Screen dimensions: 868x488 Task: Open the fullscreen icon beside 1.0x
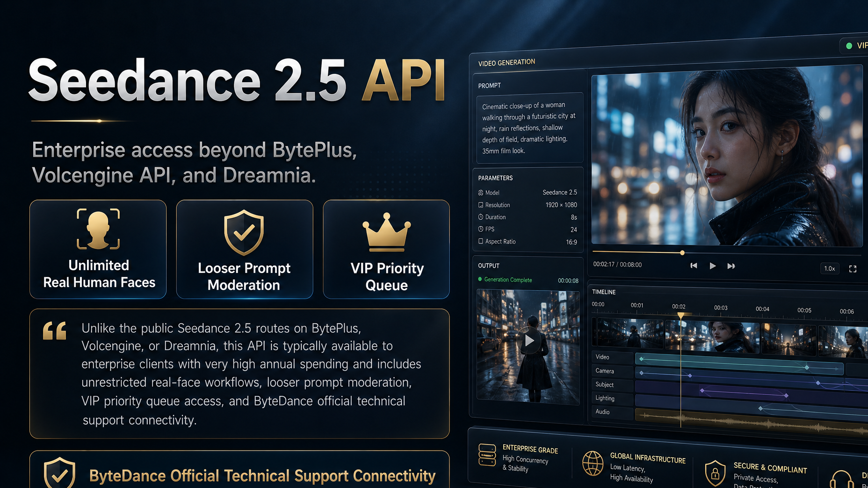853,269
